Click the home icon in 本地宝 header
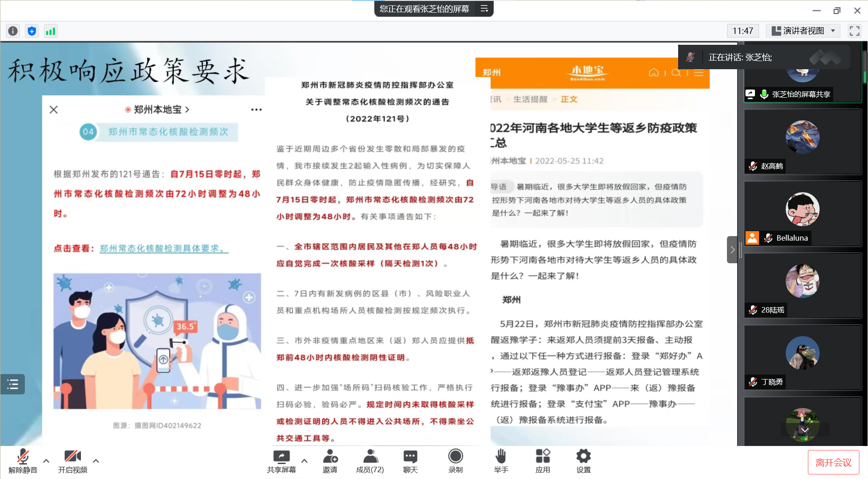 pos(654,72)
